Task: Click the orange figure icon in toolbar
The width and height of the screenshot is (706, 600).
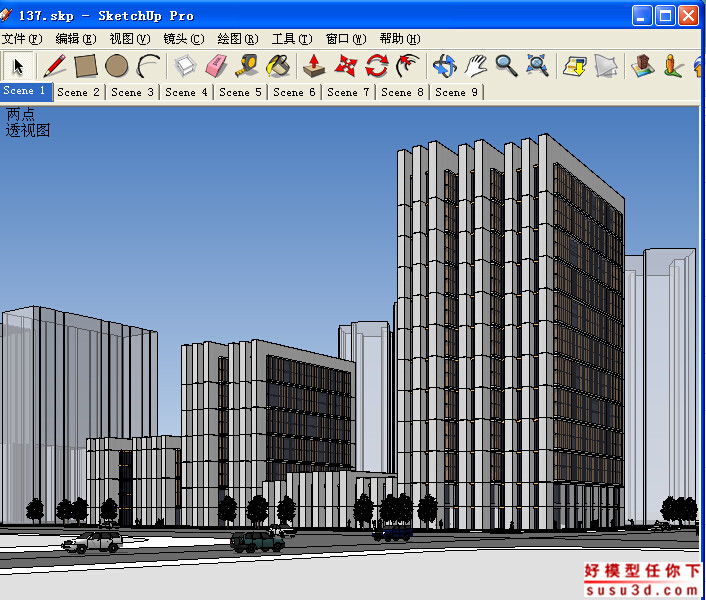Action: 673,66
